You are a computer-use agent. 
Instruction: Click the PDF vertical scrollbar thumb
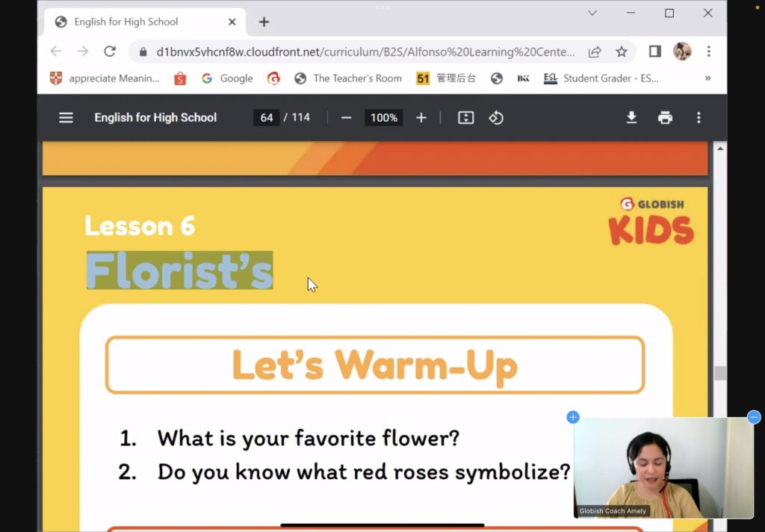(x=719, y=373)
